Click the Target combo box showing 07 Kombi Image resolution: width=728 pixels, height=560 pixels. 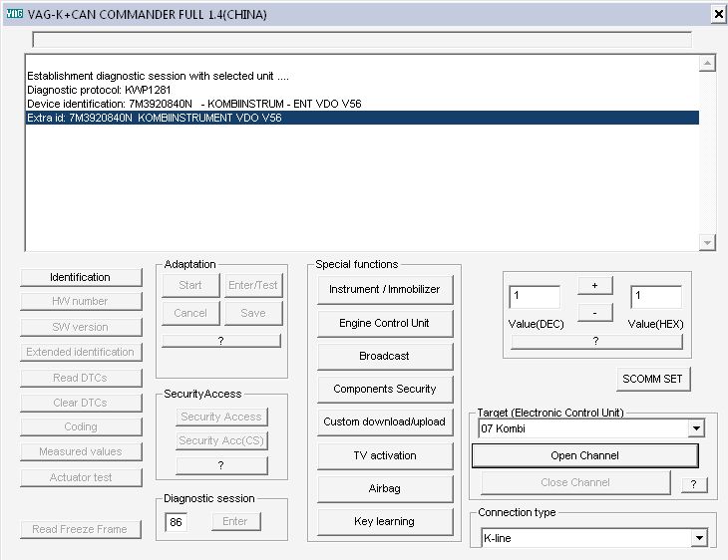tap(591, 428)
